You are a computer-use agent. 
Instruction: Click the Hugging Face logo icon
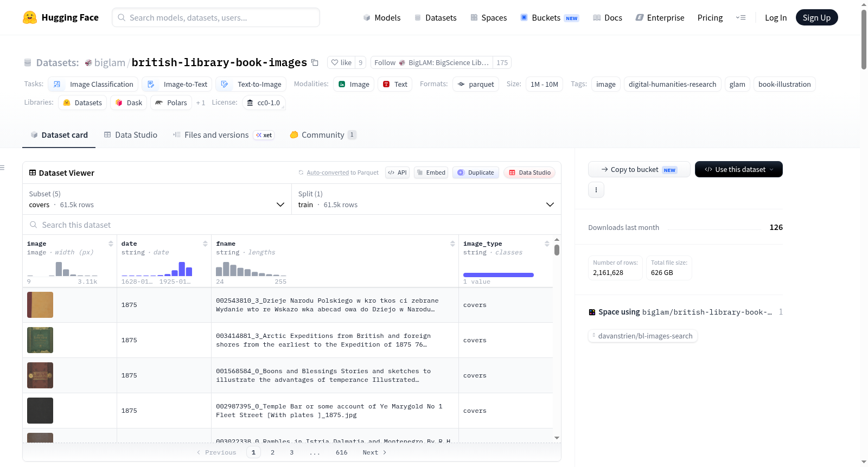(30, 17)
